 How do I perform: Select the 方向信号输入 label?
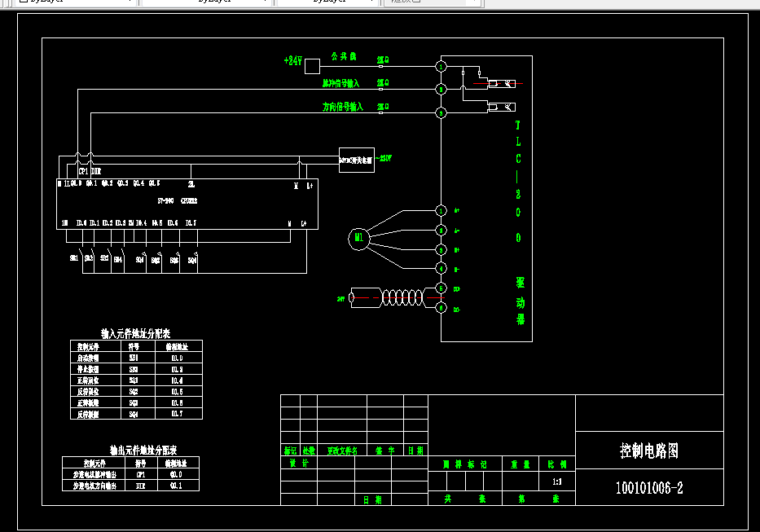(343, 107)
